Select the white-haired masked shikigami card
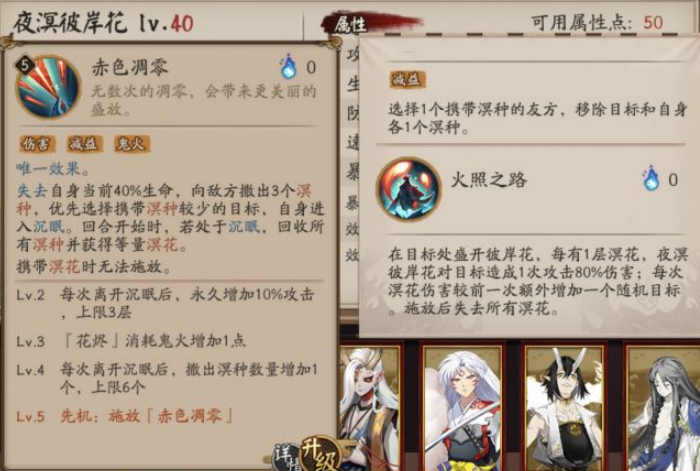The height and width of the screenshot is (471, 700). click(x=371, y=407)
